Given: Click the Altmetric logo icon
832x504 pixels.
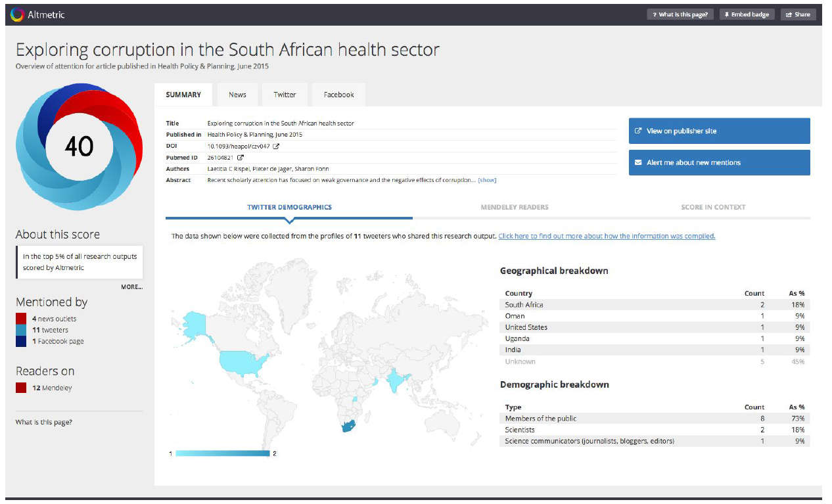Looking at the screenshot, I should 17,14.
